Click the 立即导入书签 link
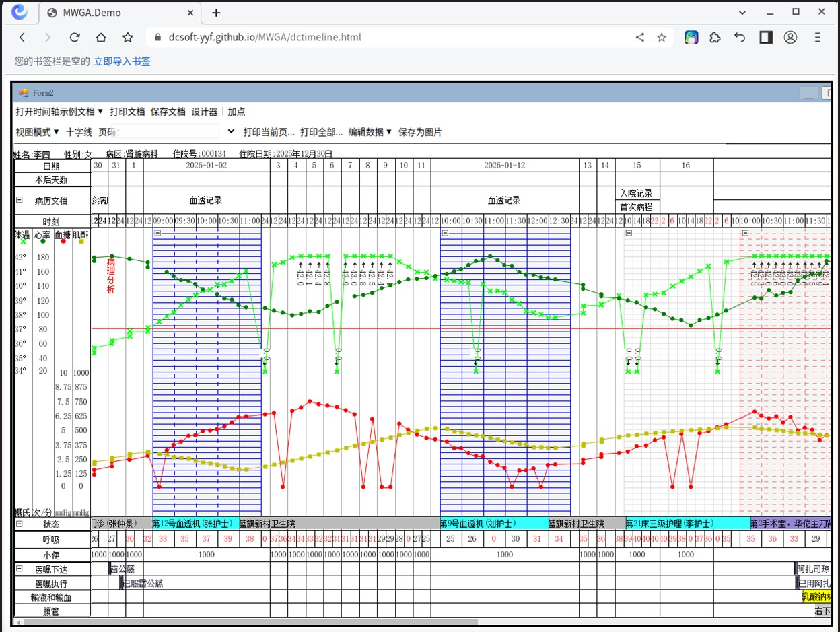 [123, 61]
